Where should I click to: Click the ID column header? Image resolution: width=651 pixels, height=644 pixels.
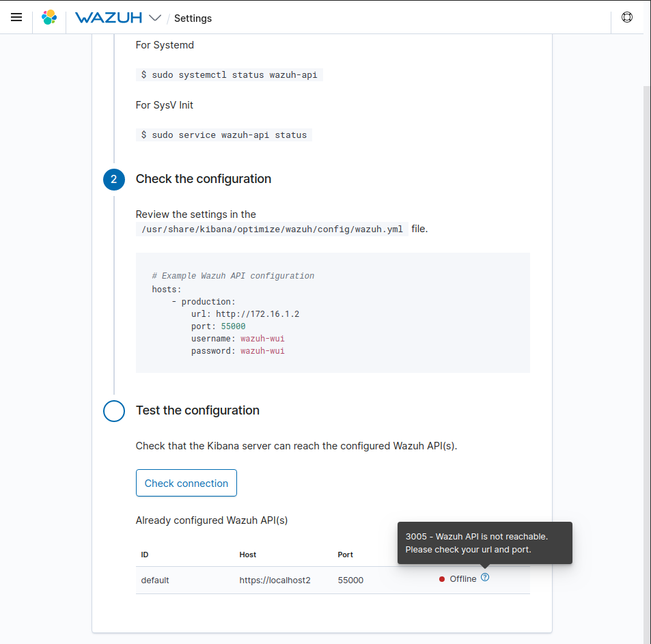pyautogui.click(x=145, y=555)
